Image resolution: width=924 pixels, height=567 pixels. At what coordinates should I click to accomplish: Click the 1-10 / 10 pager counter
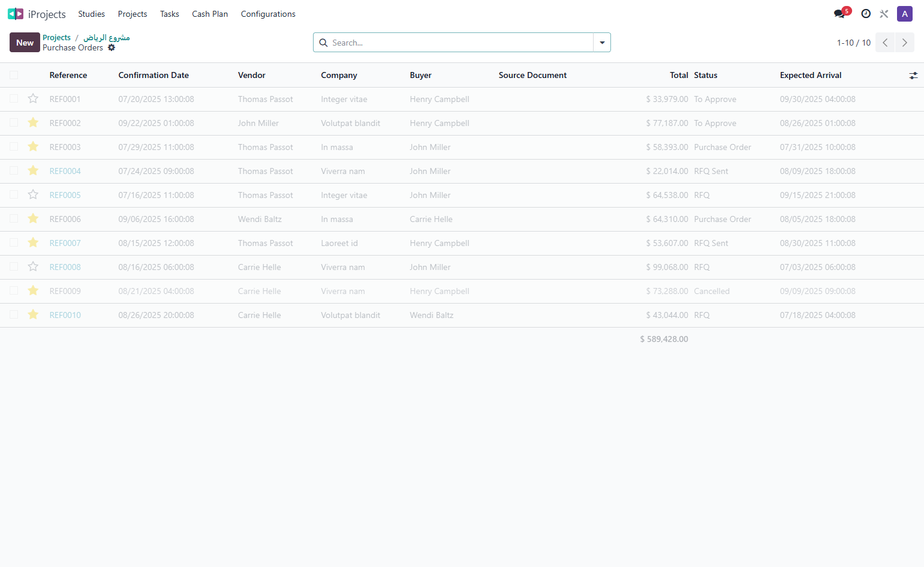tap(854, 43)
